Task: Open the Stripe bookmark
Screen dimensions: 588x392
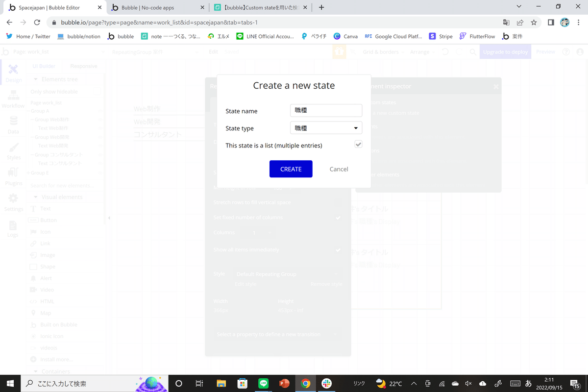Action: (441, 36)
